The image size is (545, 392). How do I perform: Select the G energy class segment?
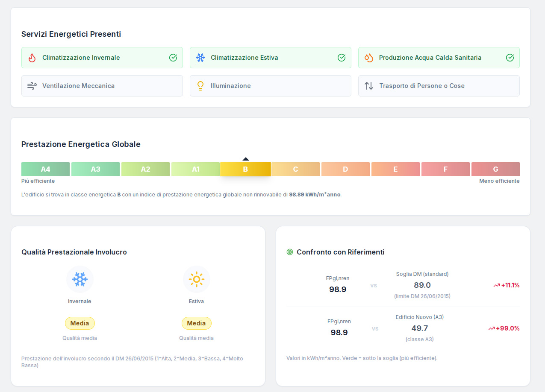[495, 169]
